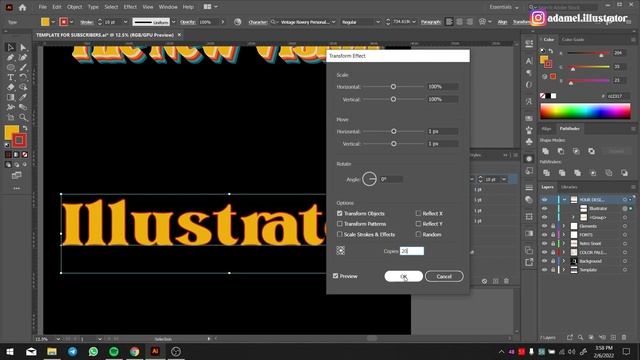Select the Eyedropper tool
The height and width of the screenshot is (360, 640).
pyautogui.click(x=23, y=97)
